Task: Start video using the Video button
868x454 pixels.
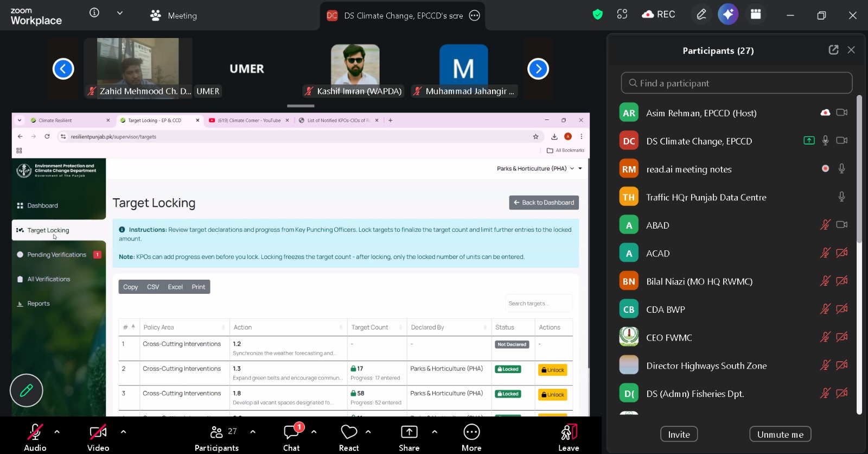Action: click(98, 432)
